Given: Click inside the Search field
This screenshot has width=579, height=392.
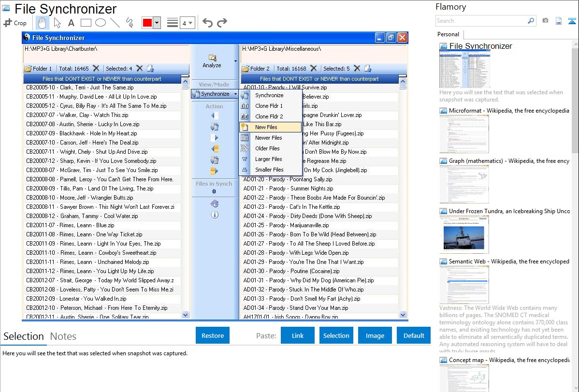Looking at the screenshot, I should click(481, 21).
